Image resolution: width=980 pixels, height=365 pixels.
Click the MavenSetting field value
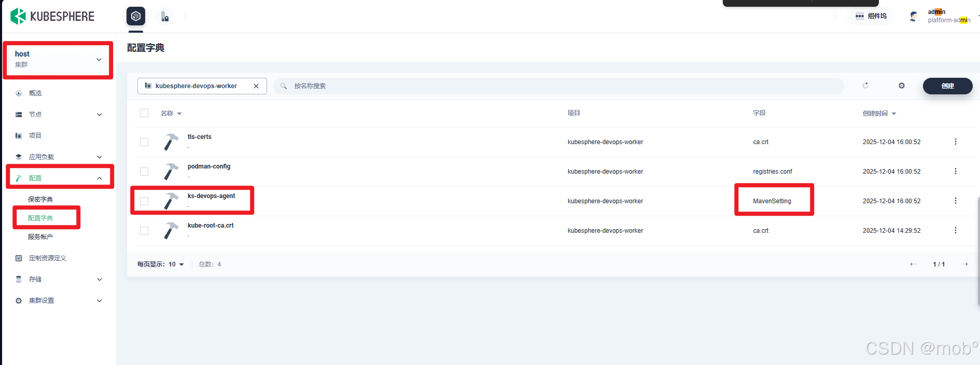click(x=772, y=201)
